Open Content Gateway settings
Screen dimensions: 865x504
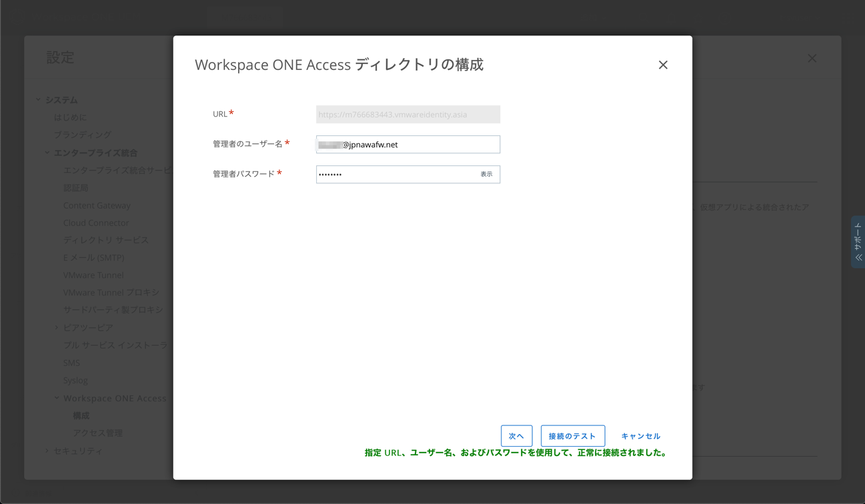(x=97, y=205)
